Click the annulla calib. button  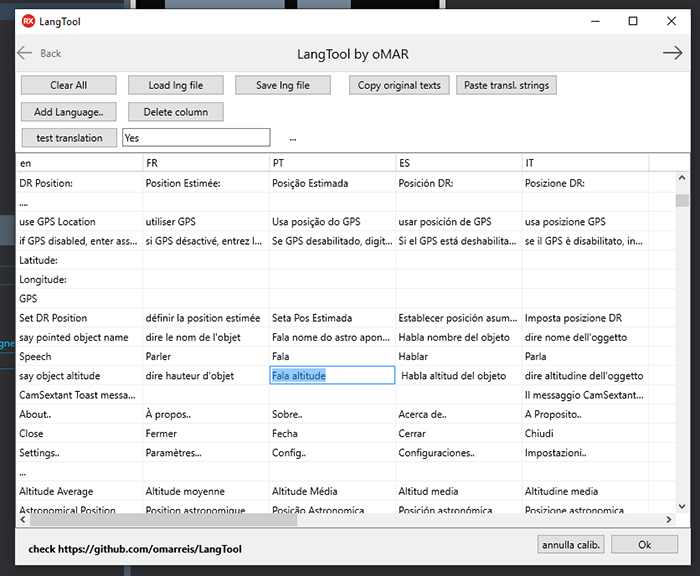click(x=571, y=545)
